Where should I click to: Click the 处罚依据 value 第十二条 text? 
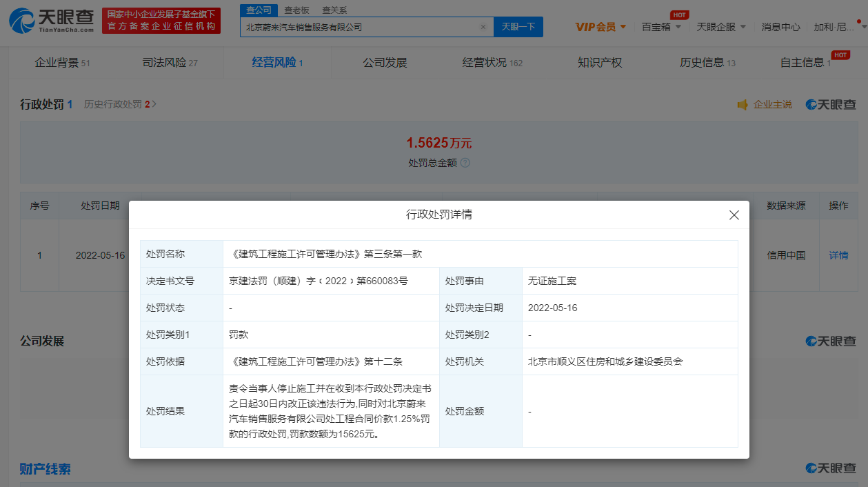(316, 361)
